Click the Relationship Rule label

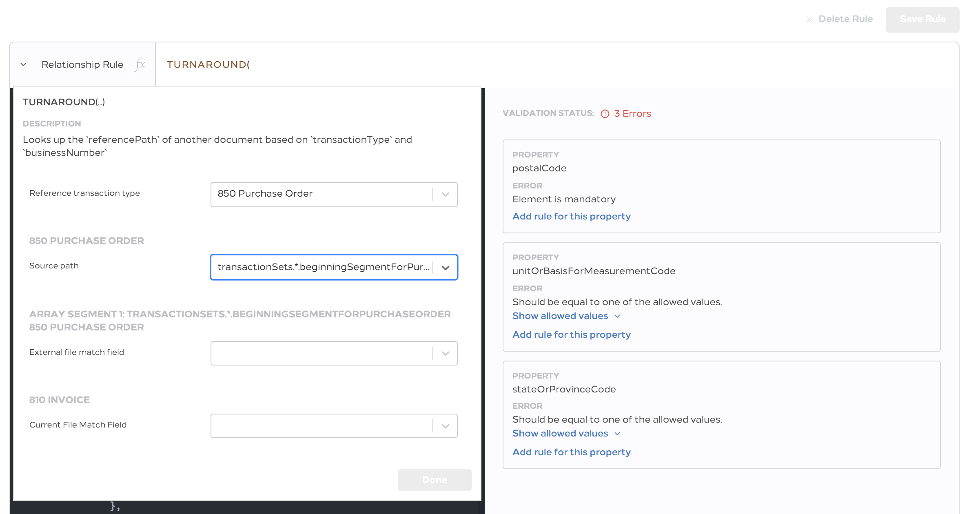point(82,64)
